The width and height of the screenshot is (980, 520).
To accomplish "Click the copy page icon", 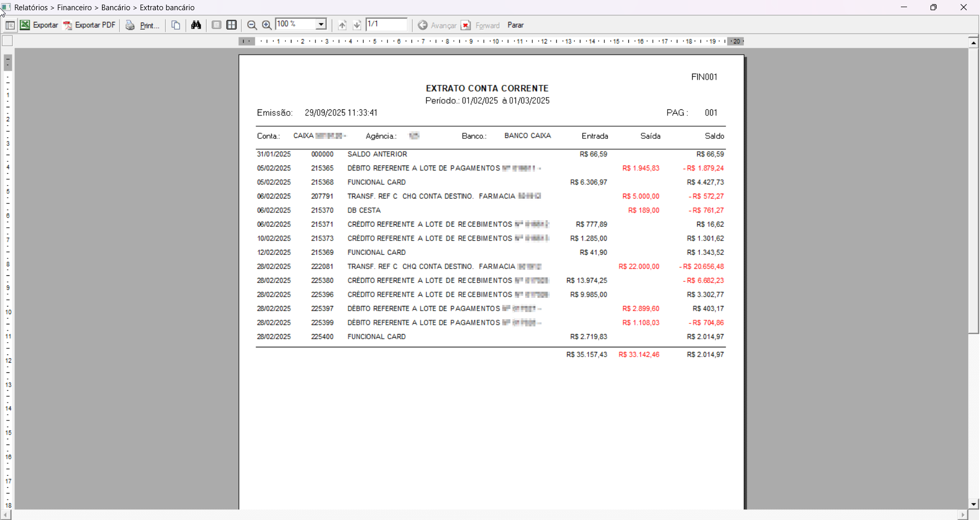I will [x=176, y=26].
